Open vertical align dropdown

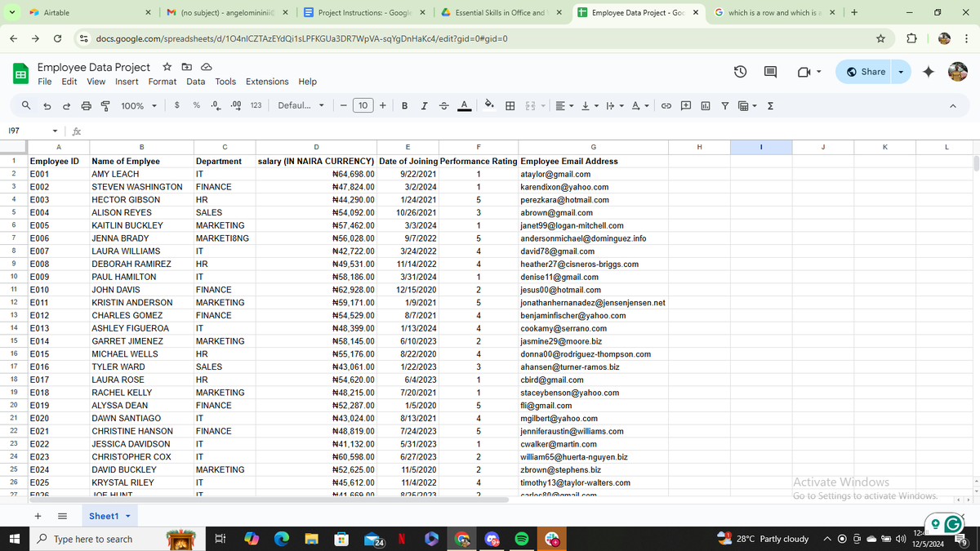pyautogui.click(x=590, y=105)
